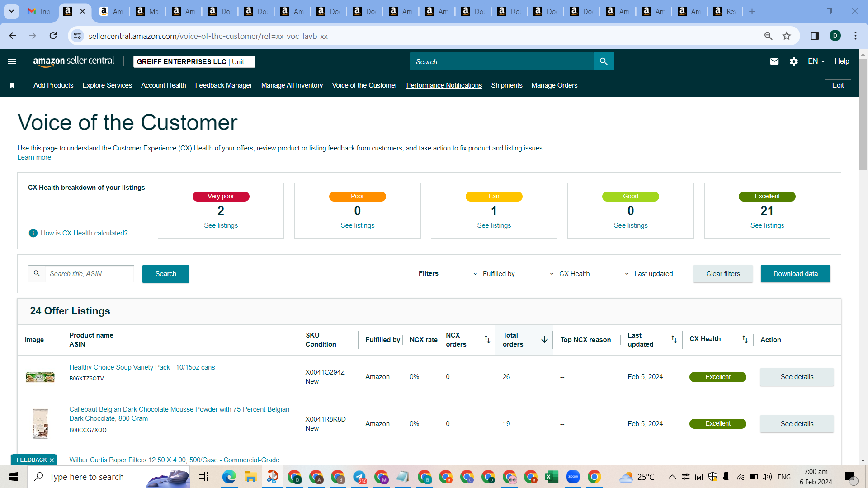Image resolution: width=868 pixels, height=488 pixels.
Task: Open the hamburger navigation menu
Action: pyautogui.click(x=12, y=61)
